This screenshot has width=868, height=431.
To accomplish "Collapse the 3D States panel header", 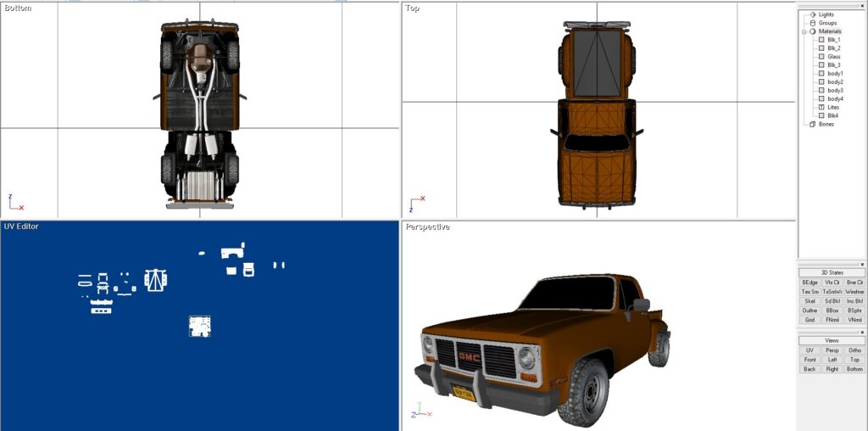I will pyautogui.click(x=832, y=272).
